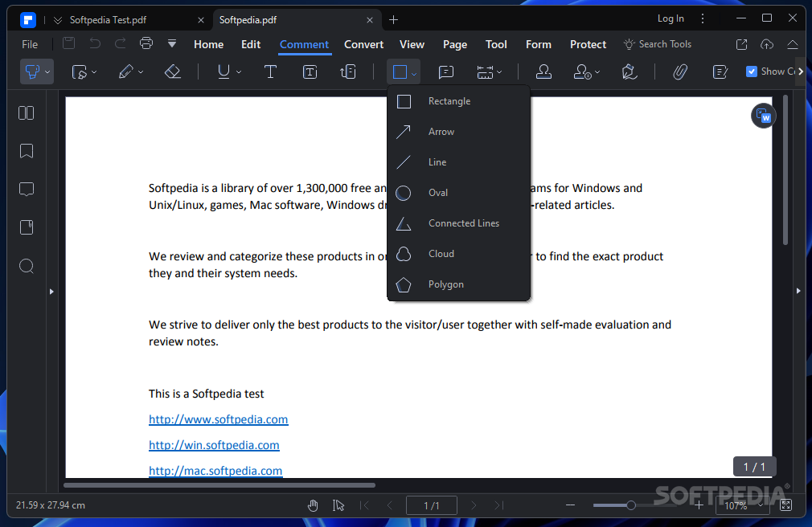Collapse the shapes dropdown arrow
Viewport: 812px width, 527px height.
coord(414,74)
